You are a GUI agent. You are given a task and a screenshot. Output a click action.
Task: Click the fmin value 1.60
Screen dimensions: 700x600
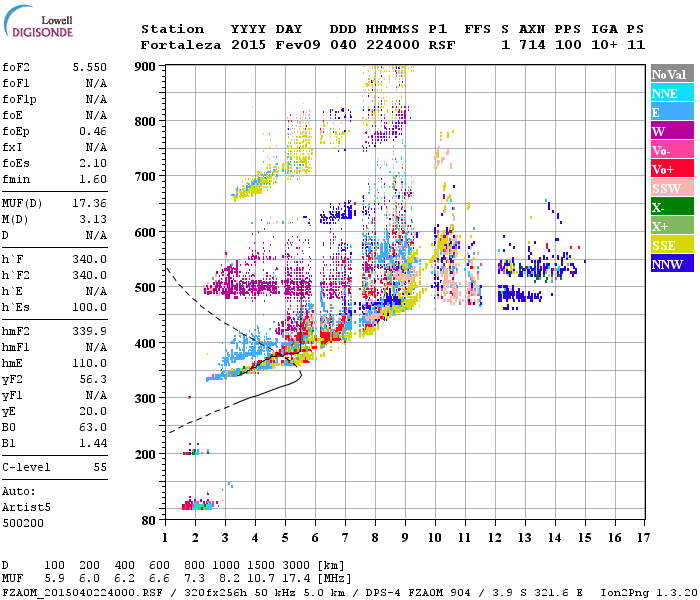(x=93, y=179)
